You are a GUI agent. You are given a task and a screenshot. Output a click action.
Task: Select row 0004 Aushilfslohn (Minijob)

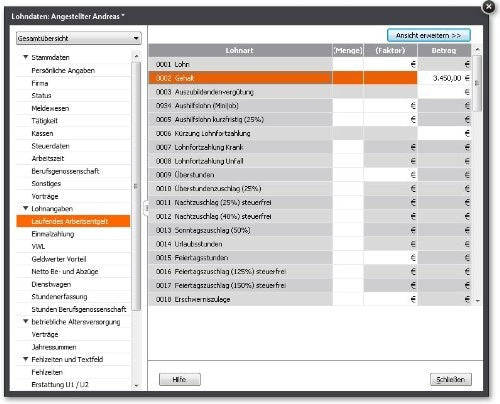tap(310, 106)
